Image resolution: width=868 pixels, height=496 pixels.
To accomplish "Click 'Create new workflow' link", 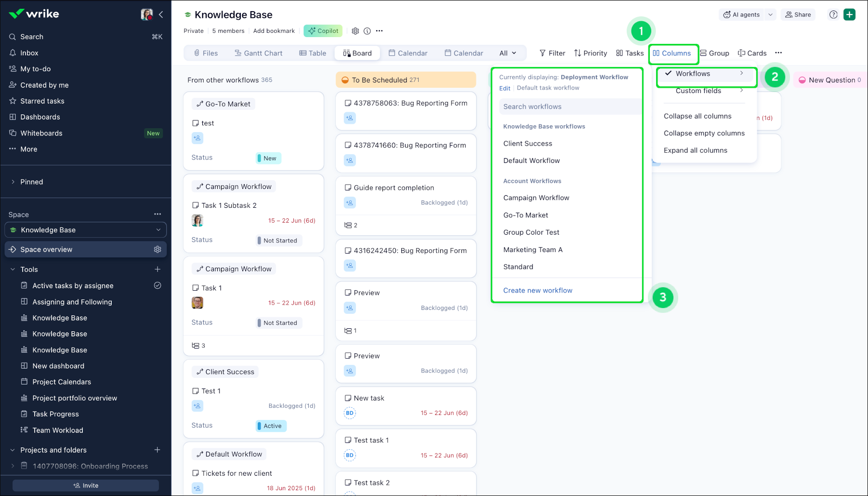I will (538, 290).
